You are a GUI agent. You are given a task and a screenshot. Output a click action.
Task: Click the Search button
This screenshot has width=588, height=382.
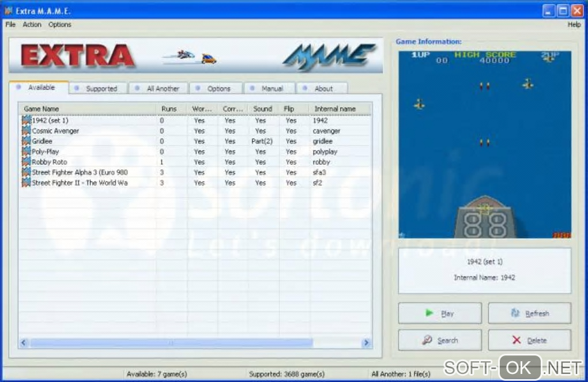point(440,340)
